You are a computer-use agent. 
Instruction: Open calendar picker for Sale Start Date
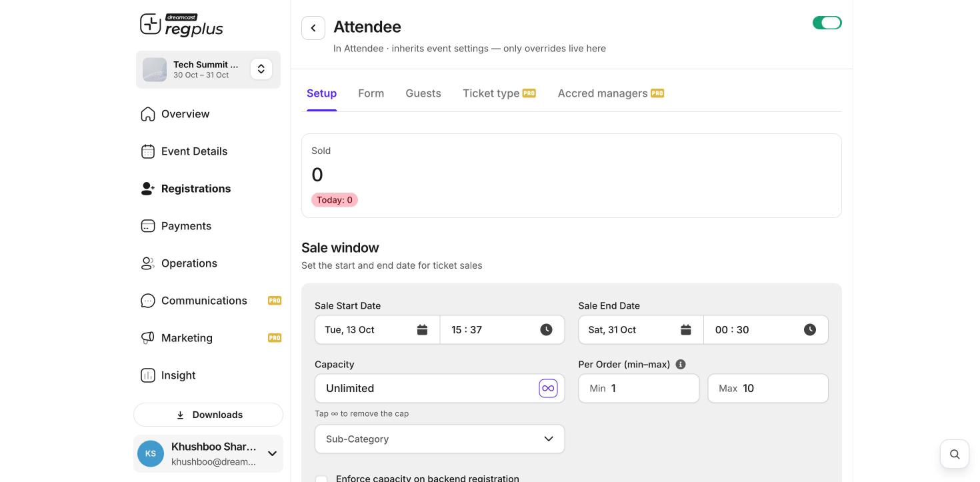click(x=422, y=330)
